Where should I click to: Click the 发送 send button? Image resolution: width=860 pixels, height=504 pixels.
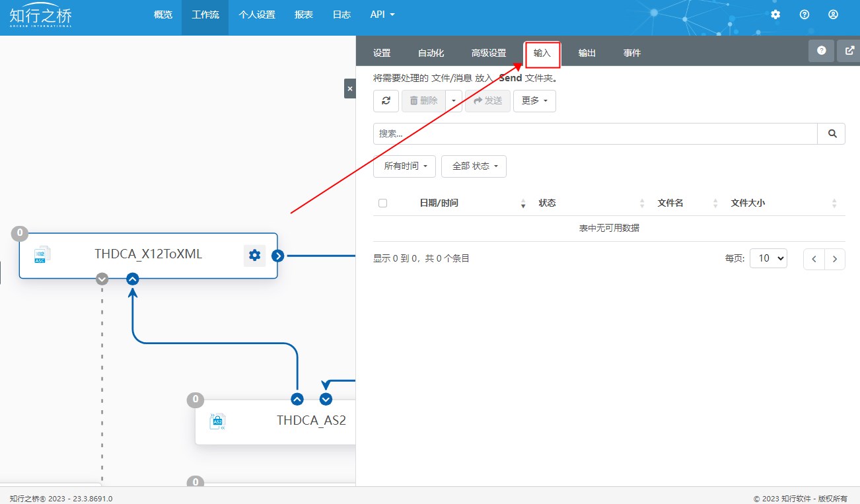click(x=487, y=101)
